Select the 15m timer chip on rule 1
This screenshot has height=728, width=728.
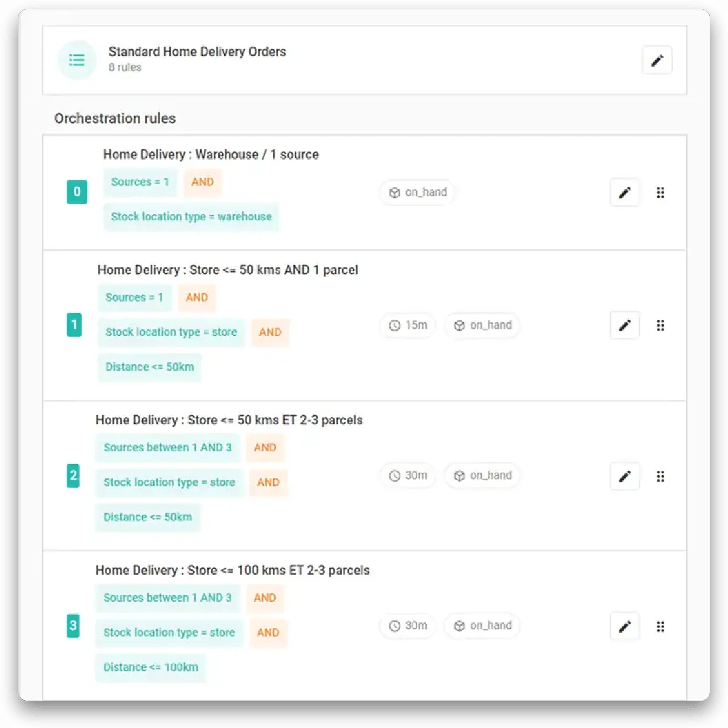tap(408, 325)
